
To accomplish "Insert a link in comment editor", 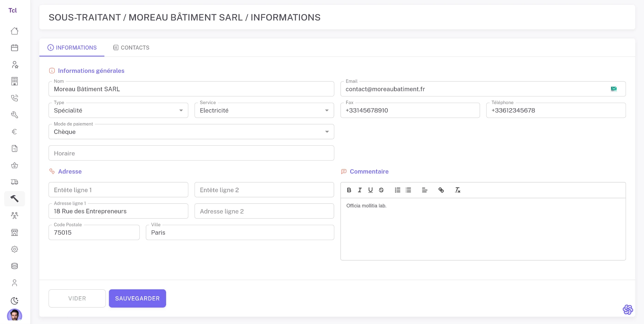I will 441,190.
